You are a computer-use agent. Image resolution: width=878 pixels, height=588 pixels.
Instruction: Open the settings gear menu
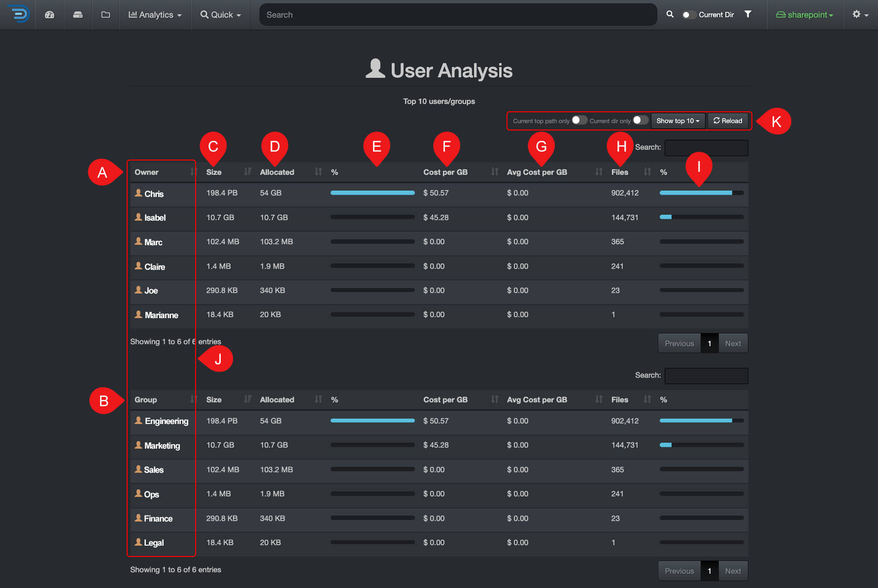860,15
